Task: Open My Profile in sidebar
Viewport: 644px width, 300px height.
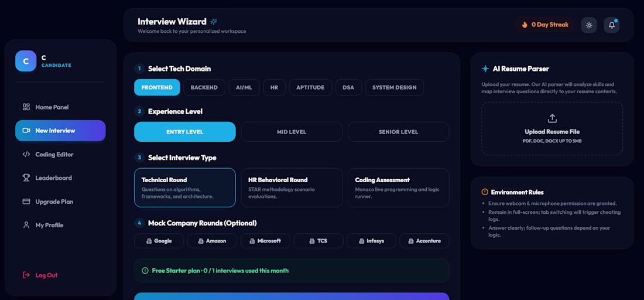Action: [x=60, y=225]
